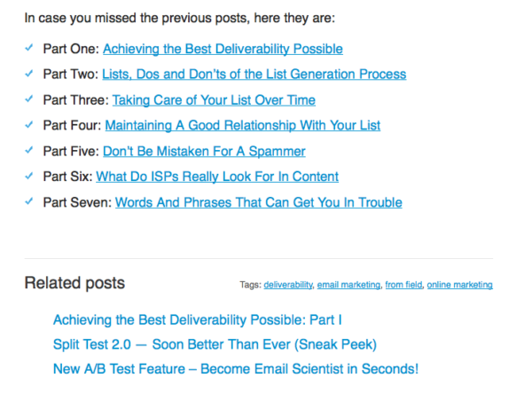Open Maintaining A Good Relationship With Your List

[243, 125]
